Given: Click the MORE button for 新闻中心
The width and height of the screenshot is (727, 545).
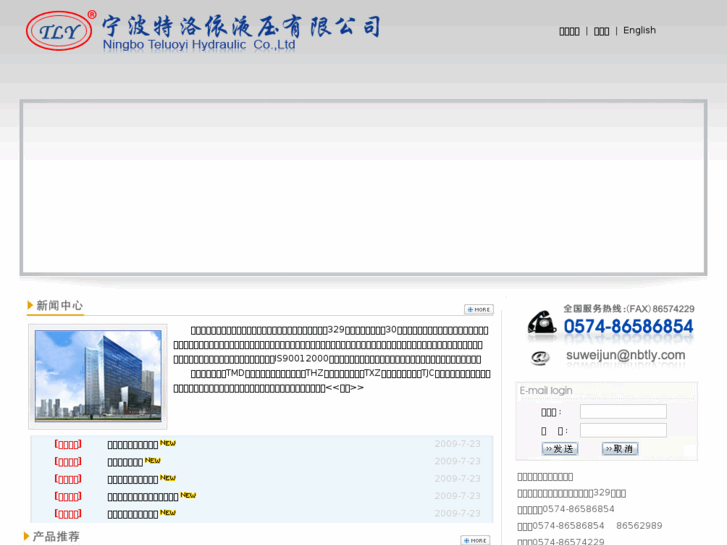Looking at the screenshot, I should [479, 309].
